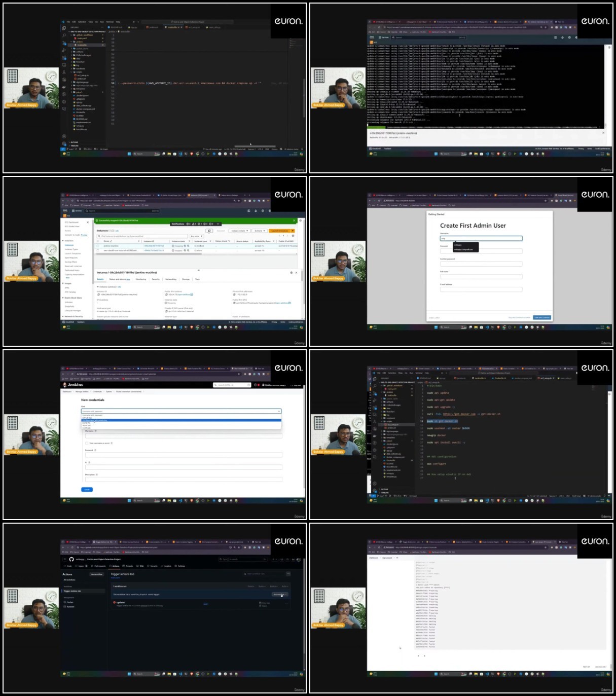The image size is (616, 696).
Task: Close EC2 Instance Connect info panel X
Action: point(603,133)
